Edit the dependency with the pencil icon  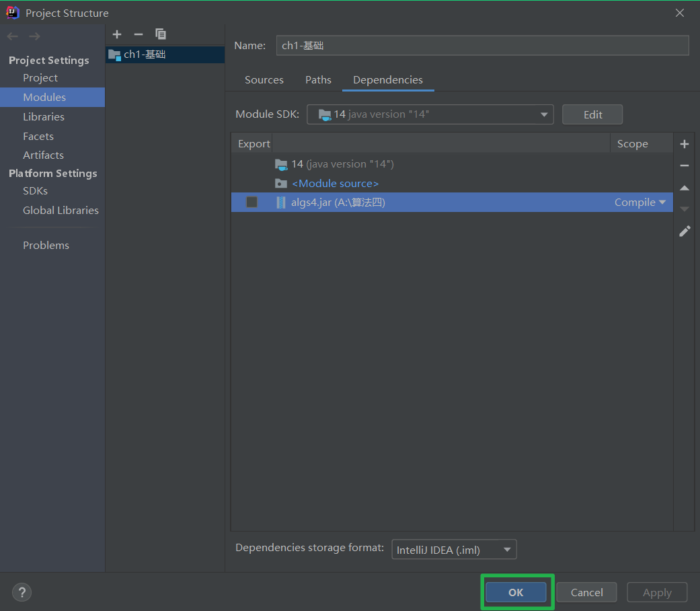pyautogui.click(x=684, y=231)
